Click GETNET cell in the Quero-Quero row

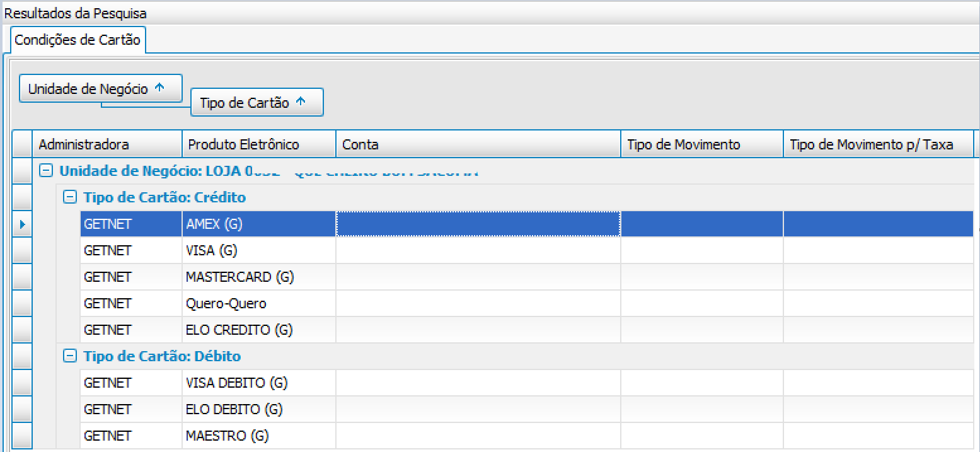[131, 303]
